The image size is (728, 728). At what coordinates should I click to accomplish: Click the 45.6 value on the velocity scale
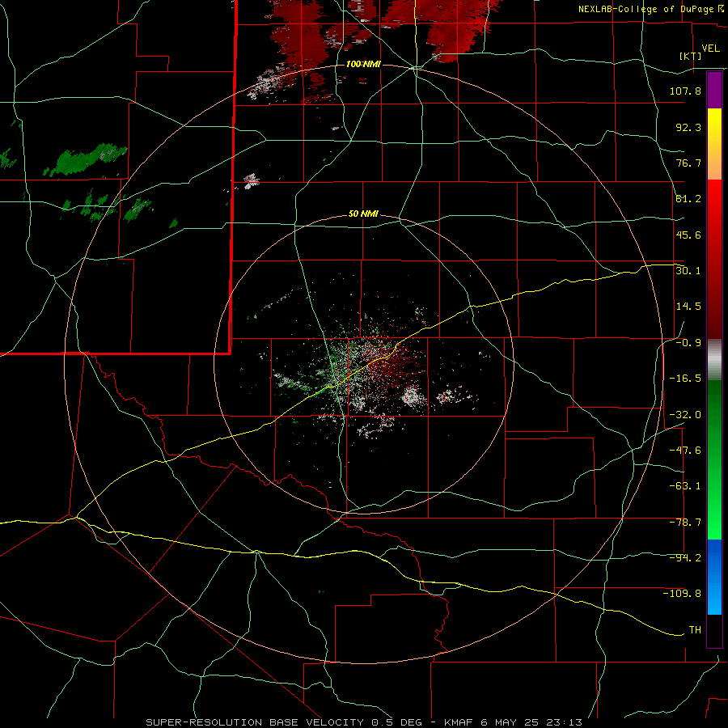pos(688,235)
